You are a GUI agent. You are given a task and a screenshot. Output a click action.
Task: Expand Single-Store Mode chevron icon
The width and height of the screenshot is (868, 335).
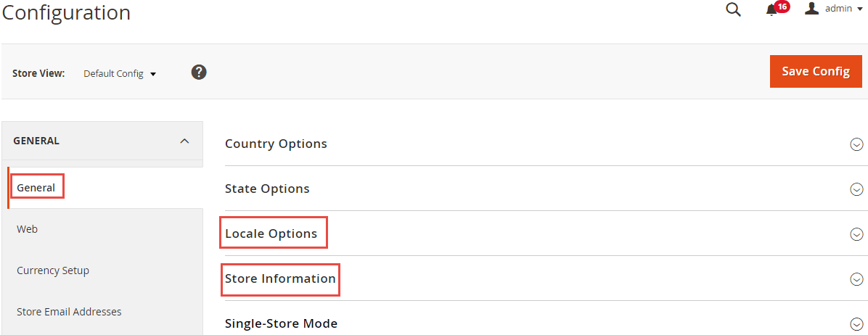856,324
